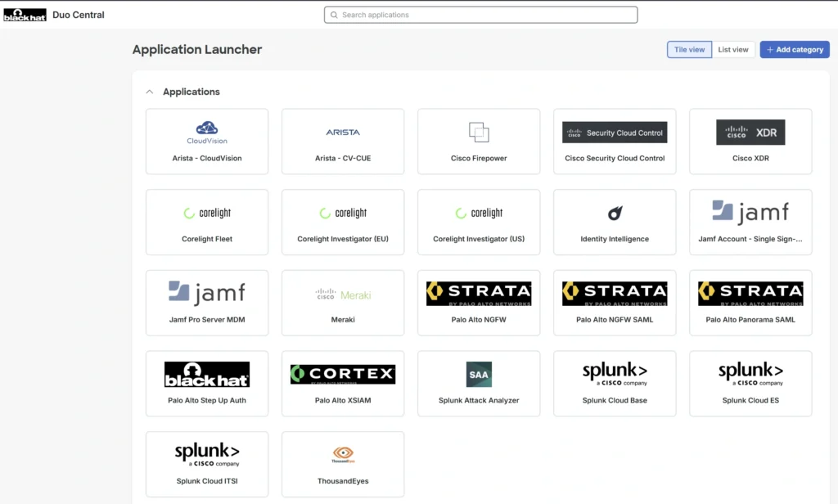Click the Arista - CV-CUE label

(x=343, y=158)
